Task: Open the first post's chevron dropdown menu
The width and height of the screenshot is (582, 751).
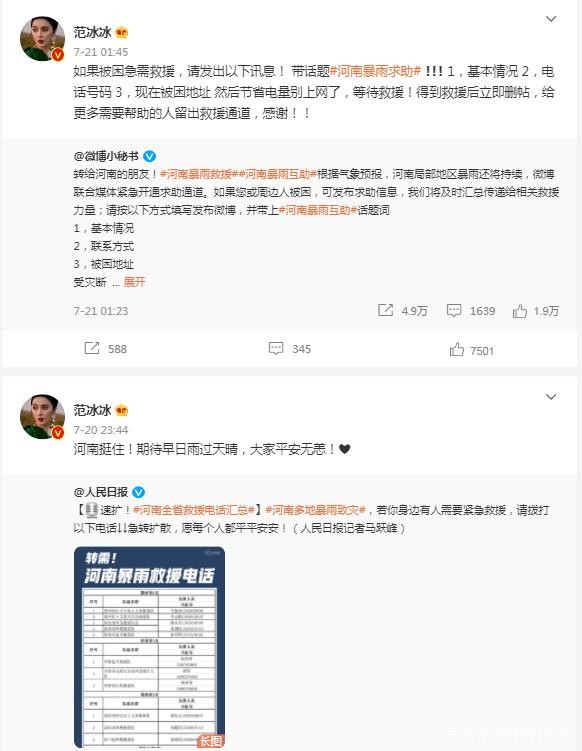Action: pos(551,19)
